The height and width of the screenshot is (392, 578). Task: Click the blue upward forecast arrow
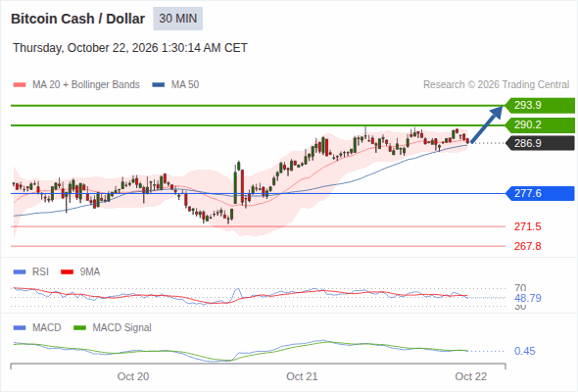coord(487,124)
